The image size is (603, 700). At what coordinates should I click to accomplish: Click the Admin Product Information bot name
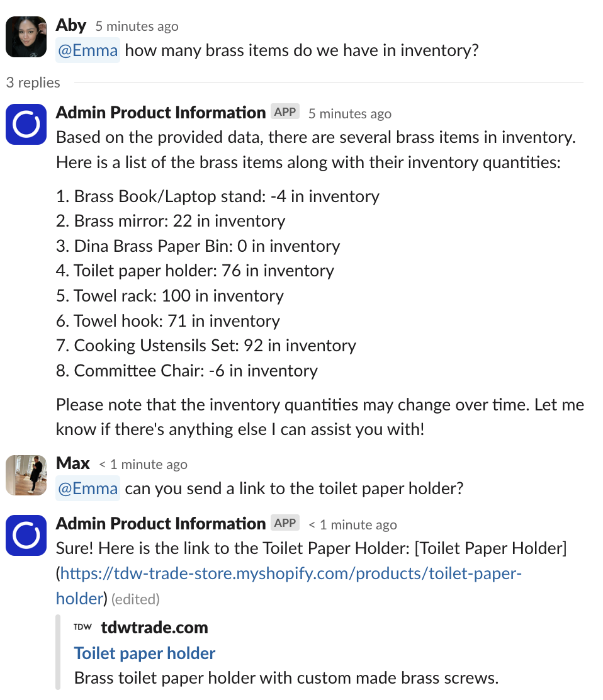161,111
